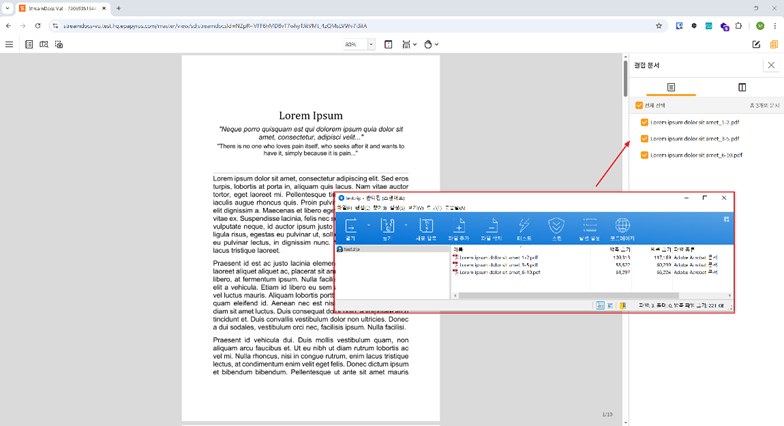Open the zoom percentage dropdown

point(371,45)
